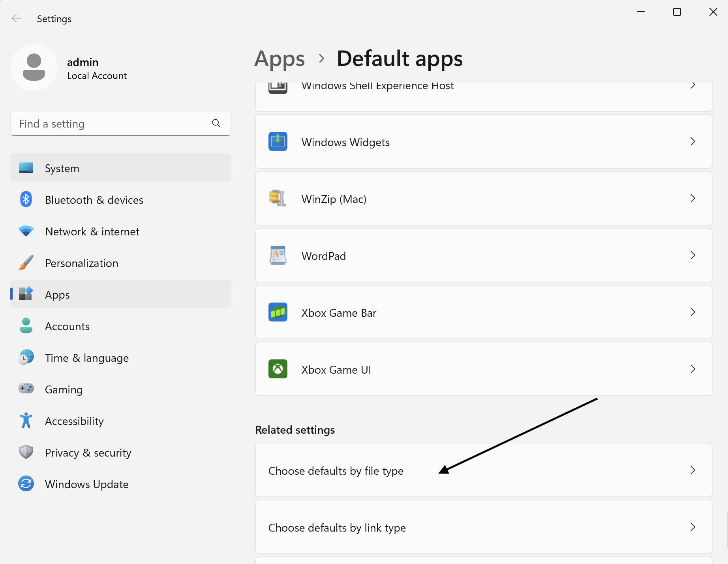The height and width of the screenshot is (564, 728).
Task: Minimize the Settings window
Action: (x=641, y=12)
